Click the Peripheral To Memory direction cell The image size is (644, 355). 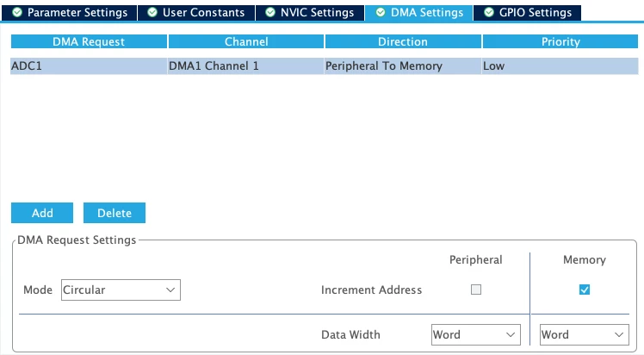coord(403,66)
